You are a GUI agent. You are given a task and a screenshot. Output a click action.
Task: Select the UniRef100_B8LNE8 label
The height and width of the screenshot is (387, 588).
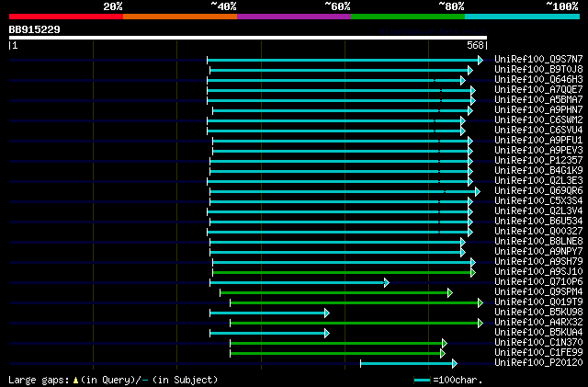coord(538,241)
